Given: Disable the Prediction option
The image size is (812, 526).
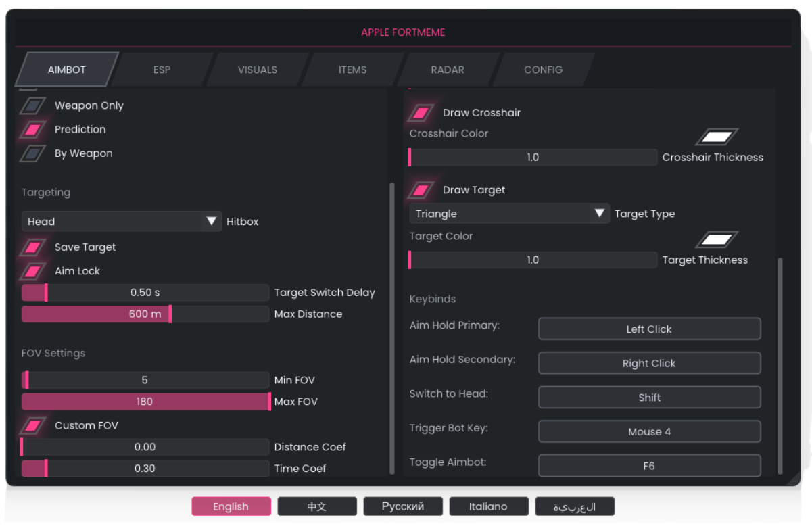Looking at the screenshot, I should (x=32, y=130).
